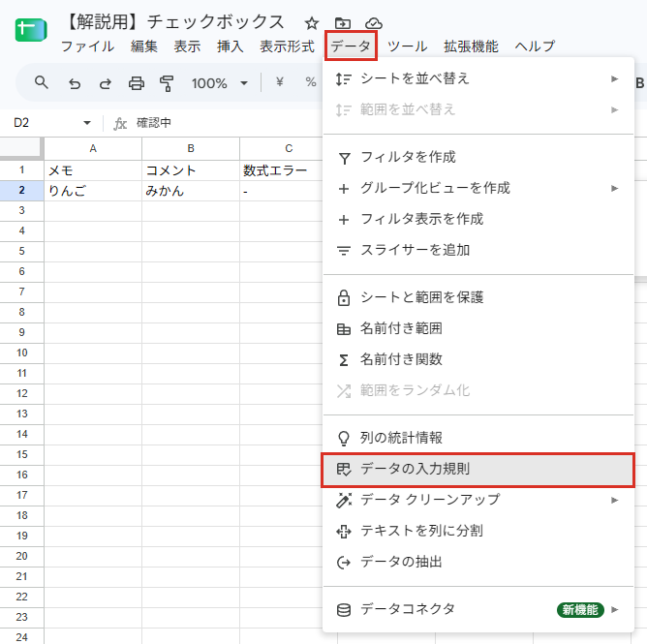Expand the データ クリーンアップ submenu arrow
The width and height of the screenshot is (647, 644).
(x=615, y=500)
